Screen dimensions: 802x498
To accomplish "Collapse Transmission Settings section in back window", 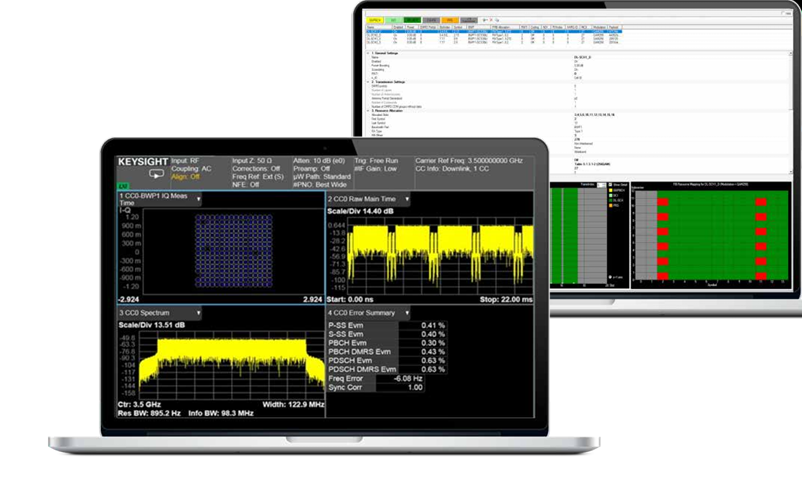I will click(x=368, y=82).
